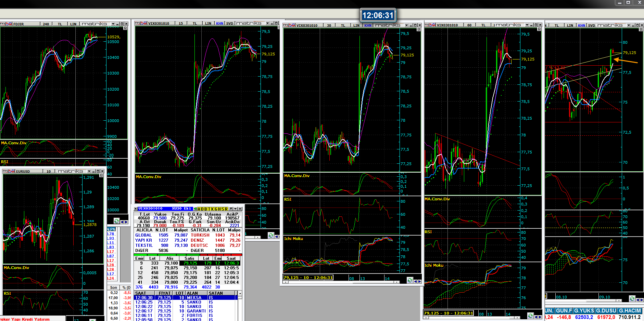Viewport: 644px width, 321px height.
Task: Toggle SVD on the 15-minute VIX chart
Action: [x=229, y=24]
